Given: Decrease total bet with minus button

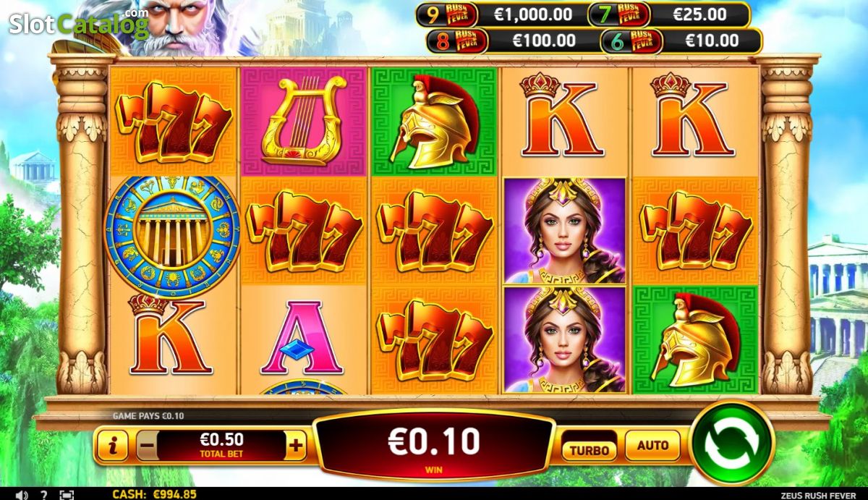Looking at the screenshot, I should click(146, 446).
